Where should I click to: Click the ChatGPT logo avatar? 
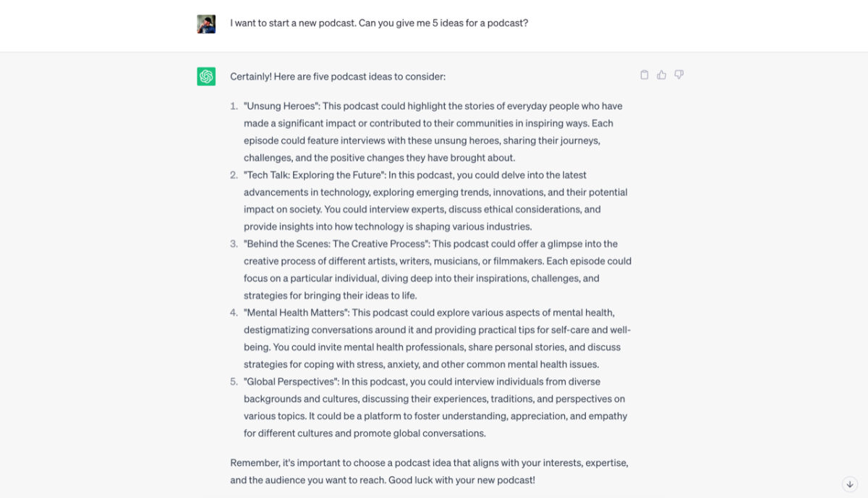(x=206, y=76)
